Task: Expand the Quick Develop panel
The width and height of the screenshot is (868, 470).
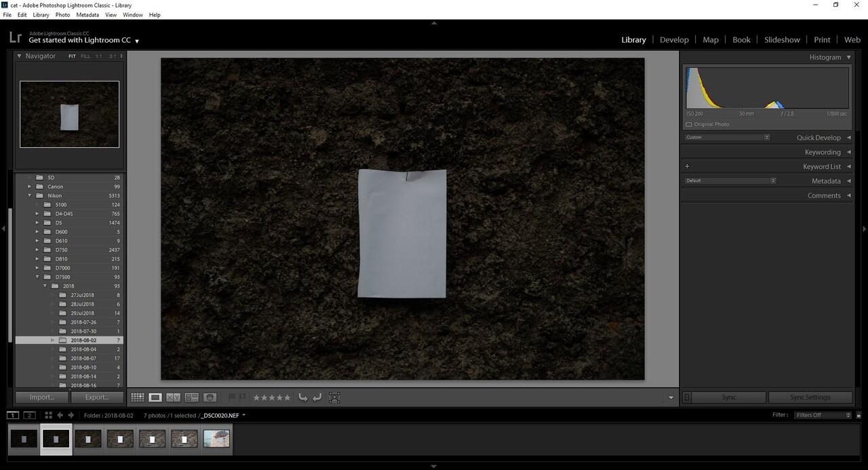Action: (x=848, y=138)
